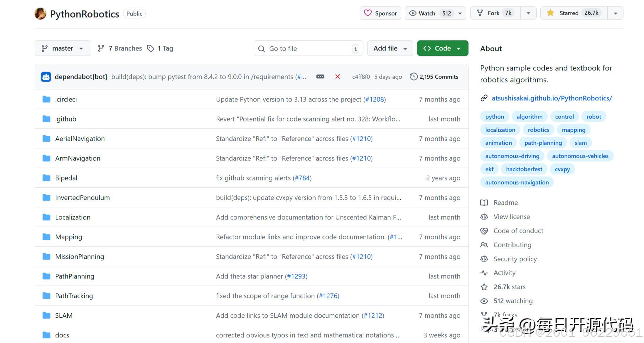Open the star lists dropdown arrow

click(616, 13)
